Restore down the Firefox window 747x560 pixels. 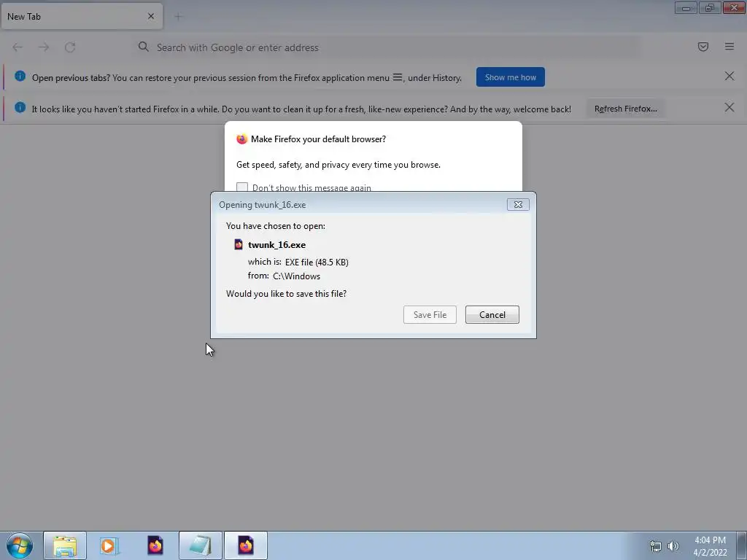point(709,7)
